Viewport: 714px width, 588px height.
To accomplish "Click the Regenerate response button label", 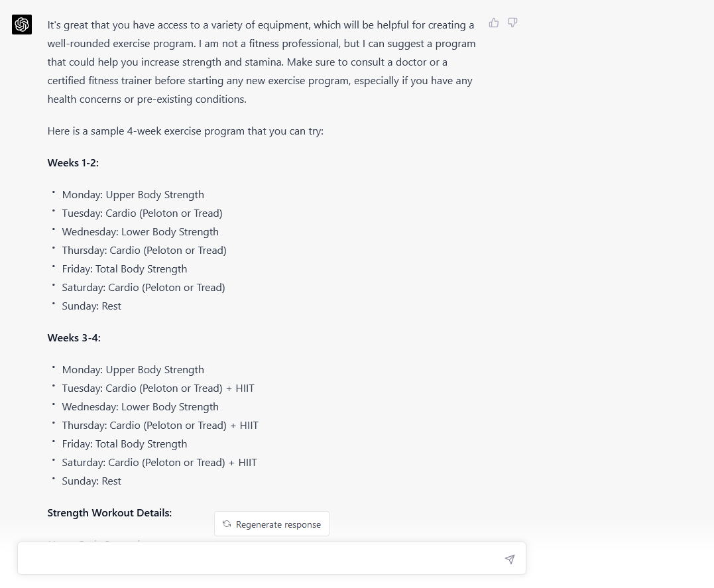I will click(x=278, y=524).
